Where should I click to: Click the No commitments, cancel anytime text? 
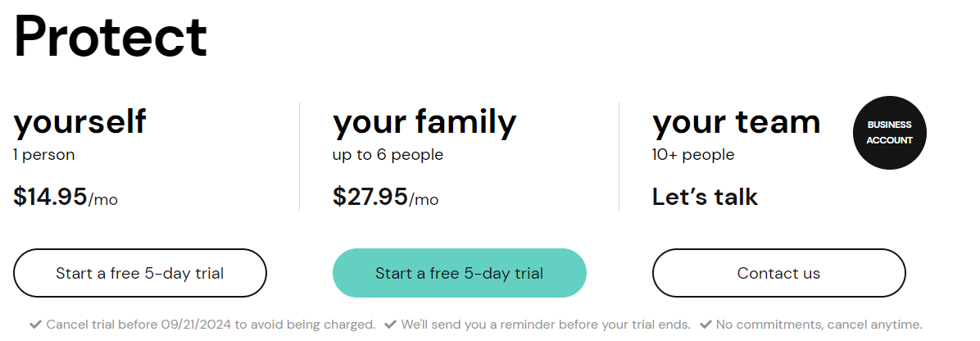(819, 325)
